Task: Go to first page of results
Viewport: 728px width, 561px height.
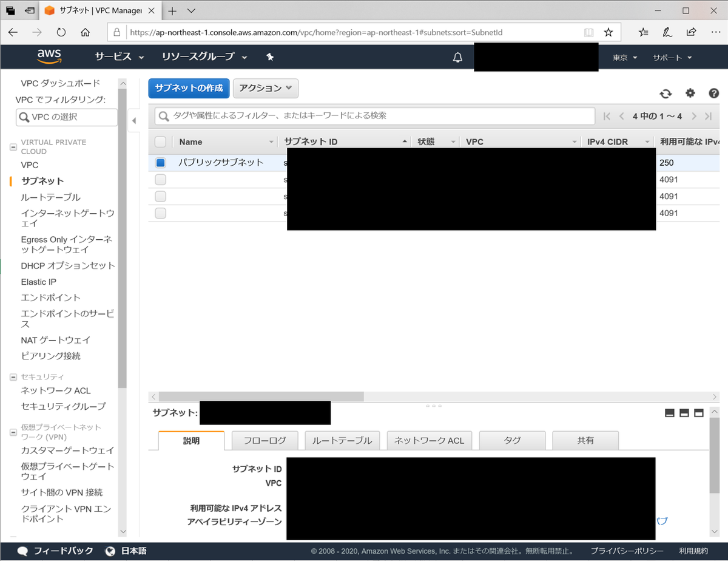Action: 607,116
